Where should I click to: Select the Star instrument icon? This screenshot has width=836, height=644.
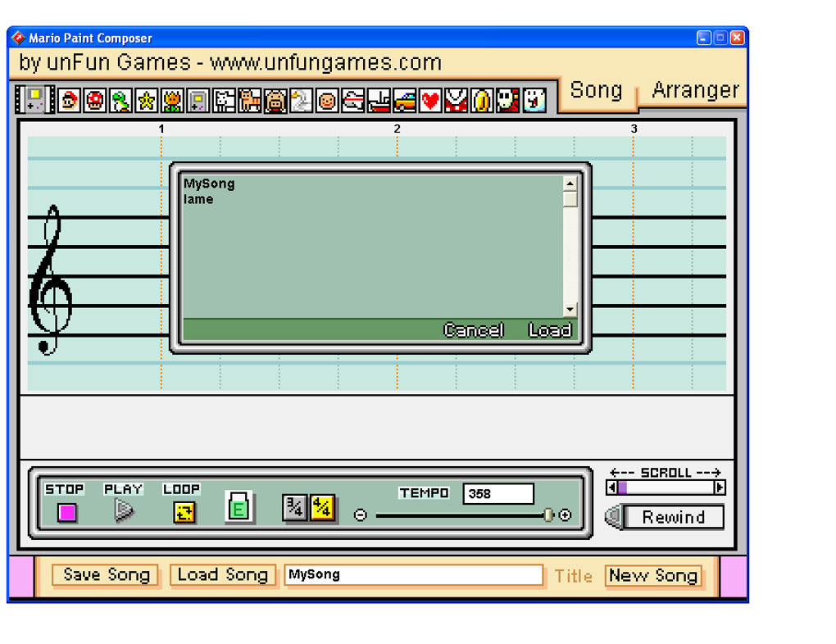pyautogui.click(x=146, y=100)
